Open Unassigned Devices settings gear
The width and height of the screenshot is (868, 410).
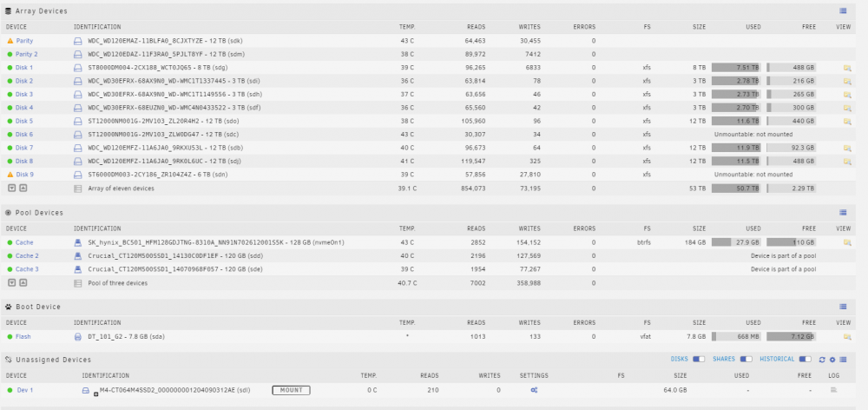832,360
